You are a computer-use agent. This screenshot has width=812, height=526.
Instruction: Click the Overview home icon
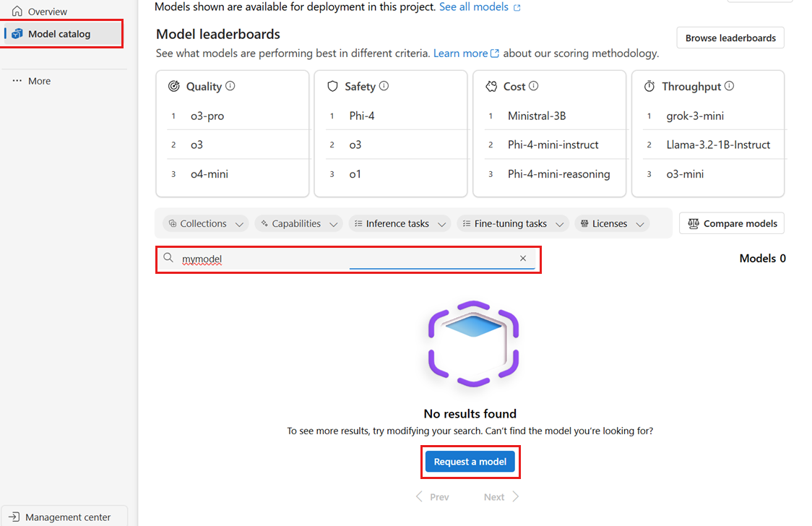pyautogui.click(x=17, y=12)
